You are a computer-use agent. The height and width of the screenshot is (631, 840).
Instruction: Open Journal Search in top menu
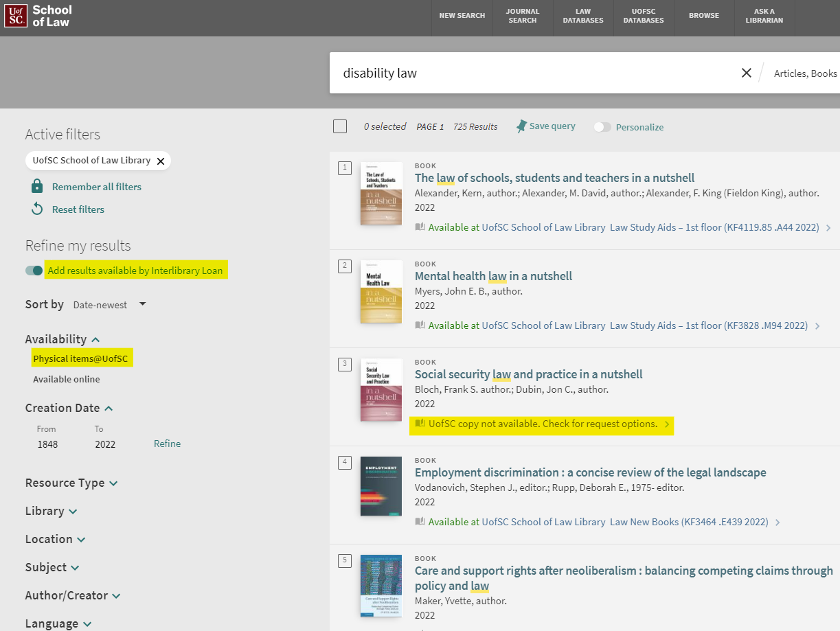(523, 16)
